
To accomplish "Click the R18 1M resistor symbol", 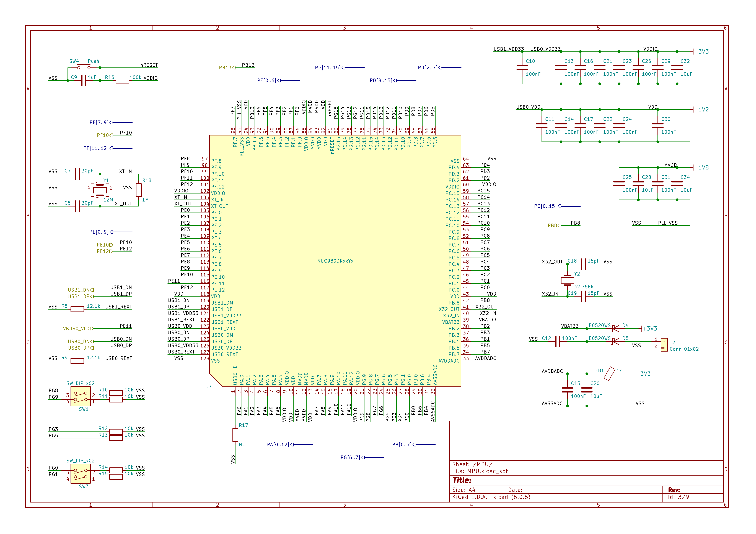I will tap(139, 190).
